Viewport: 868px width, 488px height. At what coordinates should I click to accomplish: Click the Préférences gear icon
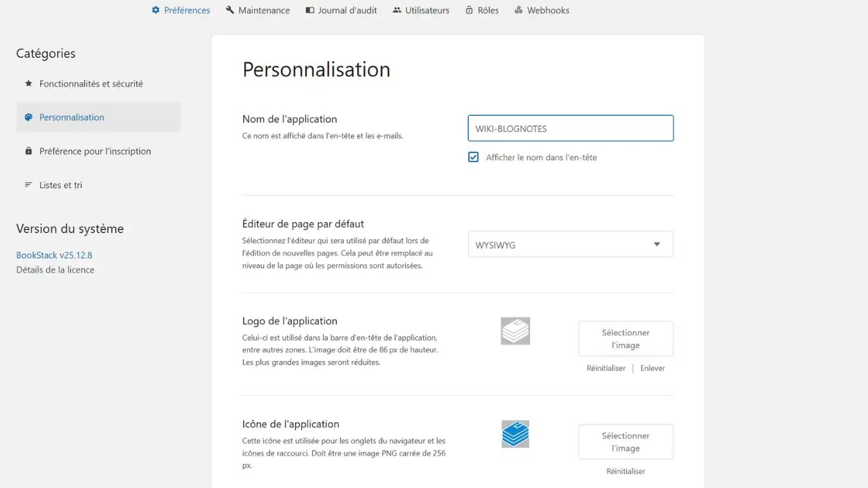(x=154, y=10)
